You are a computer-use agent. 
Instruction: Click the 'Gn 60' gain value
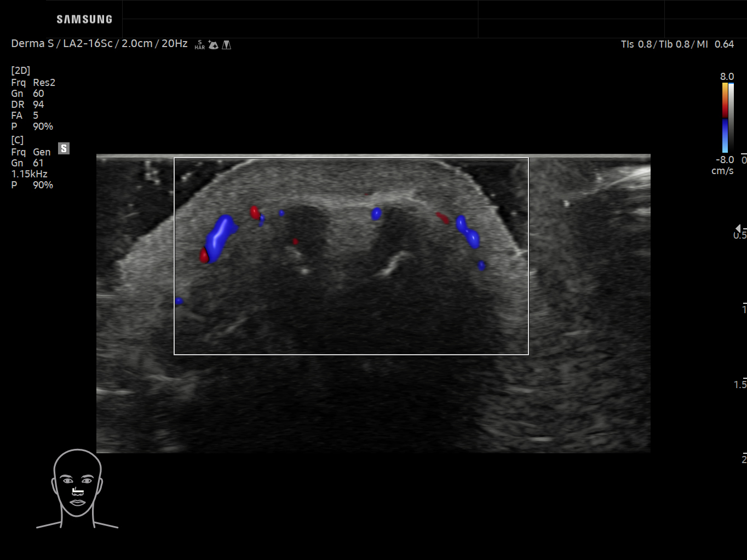pos(27,94)
